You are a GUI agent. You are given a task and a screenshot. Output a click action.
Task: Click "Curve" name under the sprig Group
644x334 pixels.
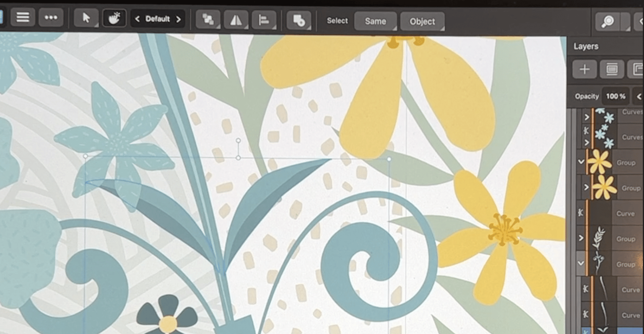(x=631, y=290)
